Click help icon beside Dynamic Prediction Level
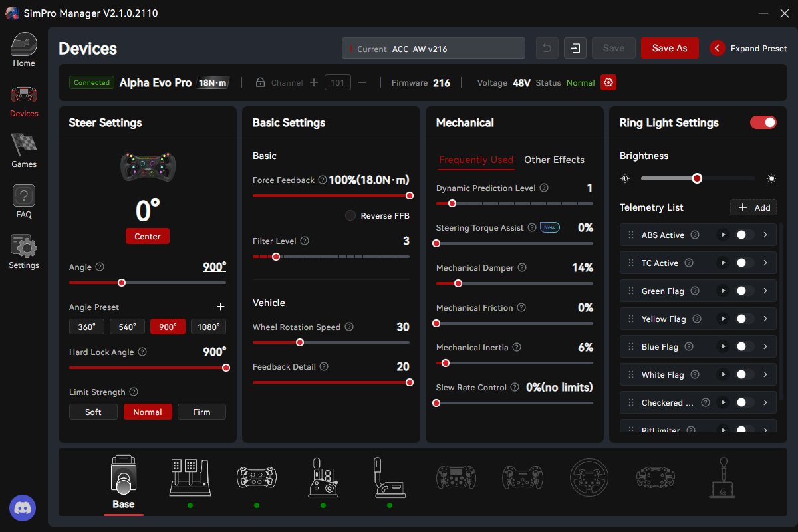 (x=544, y=188)
